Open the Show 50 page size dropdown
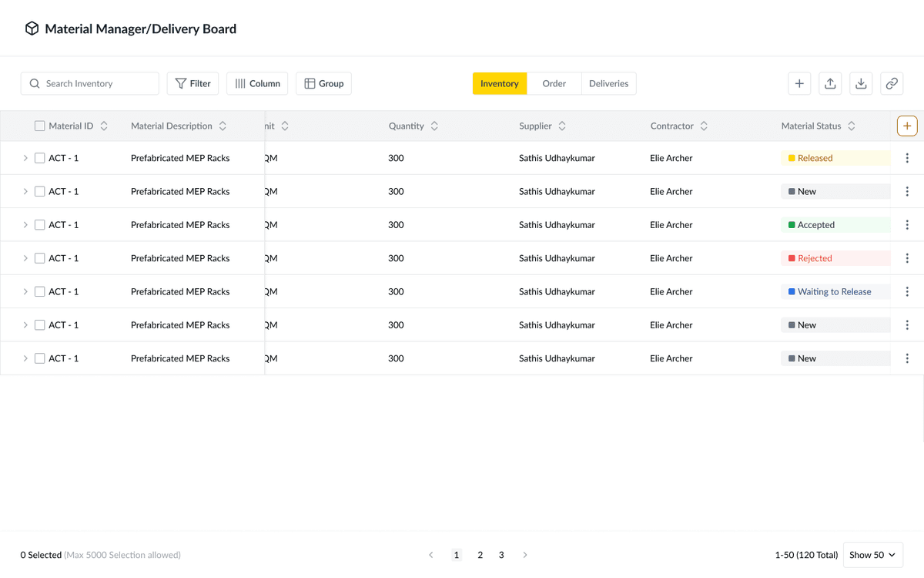This screenshot has height=578, width=924. coord(872,554)
